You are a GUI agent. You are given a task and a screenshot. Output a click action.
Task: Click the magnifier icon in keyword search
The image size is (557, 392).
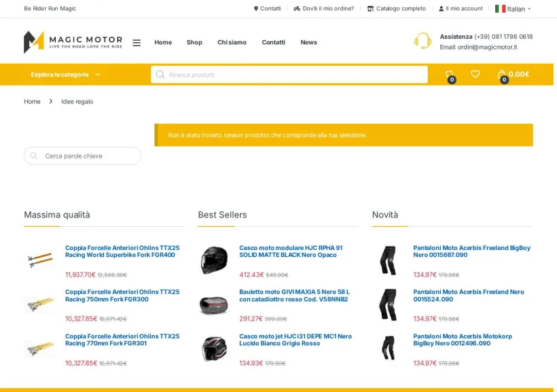pos(34,156)
